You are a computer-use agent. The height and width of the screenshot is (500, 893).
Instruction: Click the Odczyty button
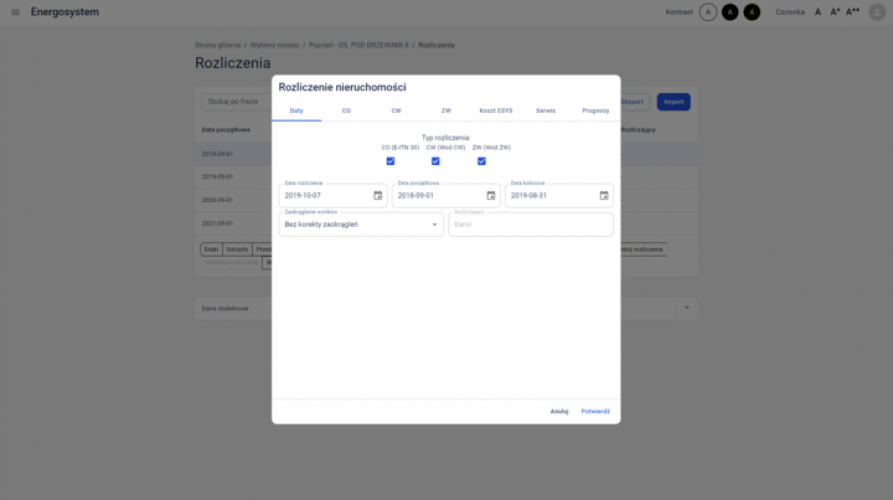[x=237, y=249]
